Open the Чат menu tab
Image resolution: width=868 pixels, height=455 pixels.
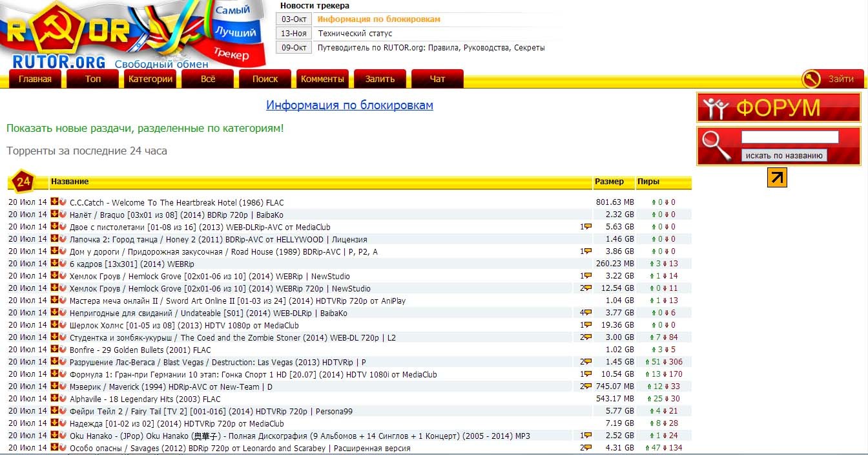[437, 79]
